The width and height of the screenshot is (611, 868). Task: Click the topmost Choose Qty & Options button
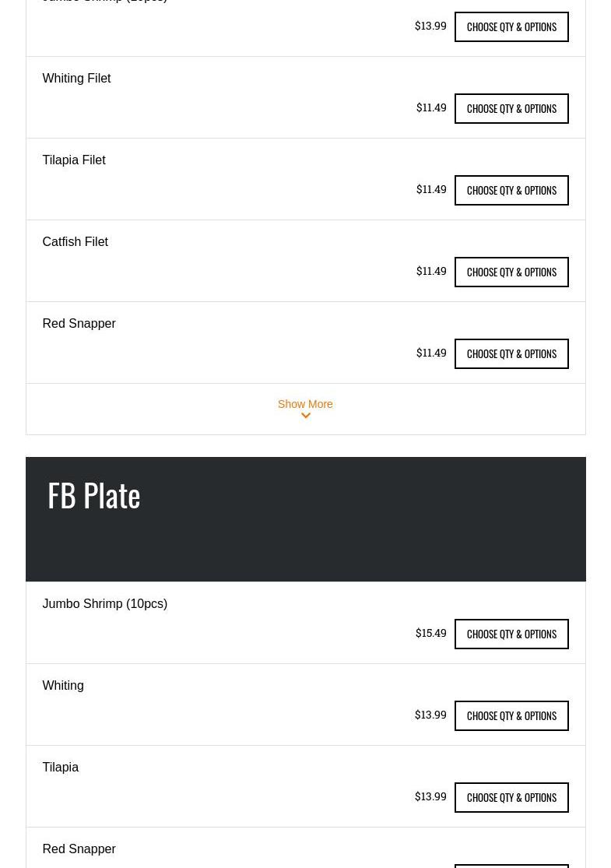(x=511, y=26)
